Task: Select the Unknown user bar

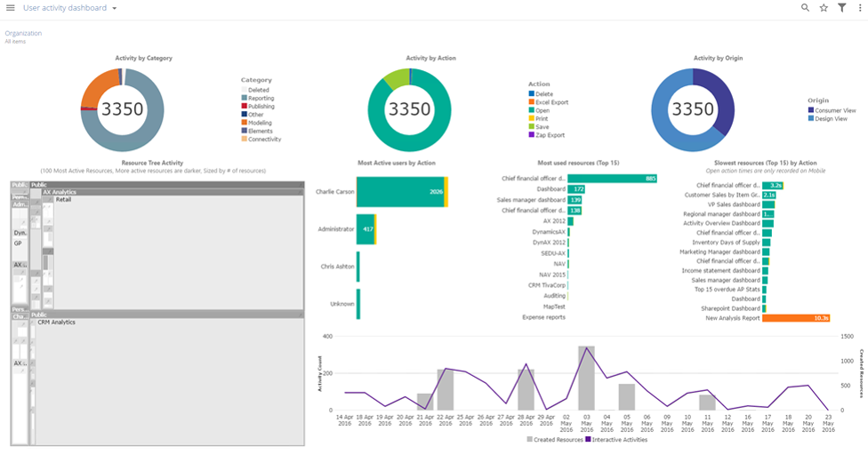Action: click(x=358, y=304)
